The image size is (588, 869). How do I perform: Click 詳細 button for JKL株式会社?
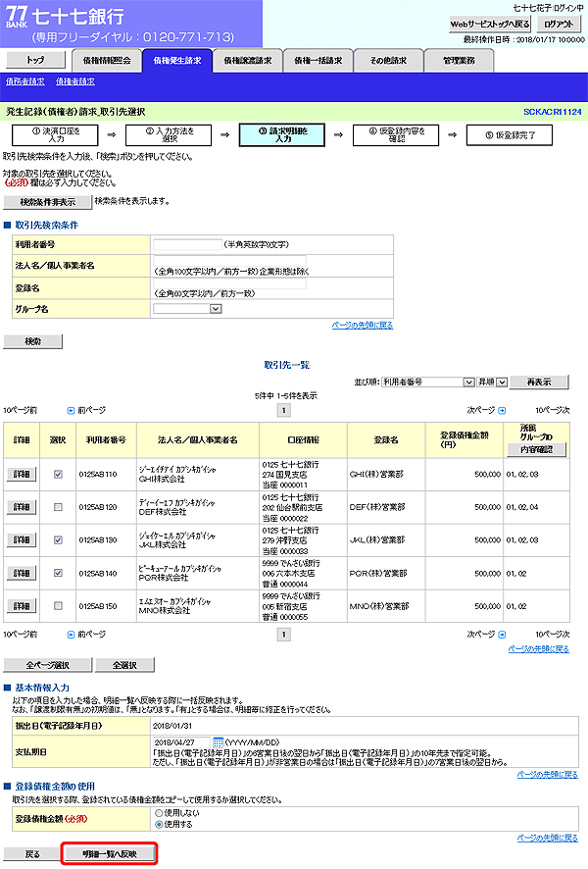pos(22,539)
